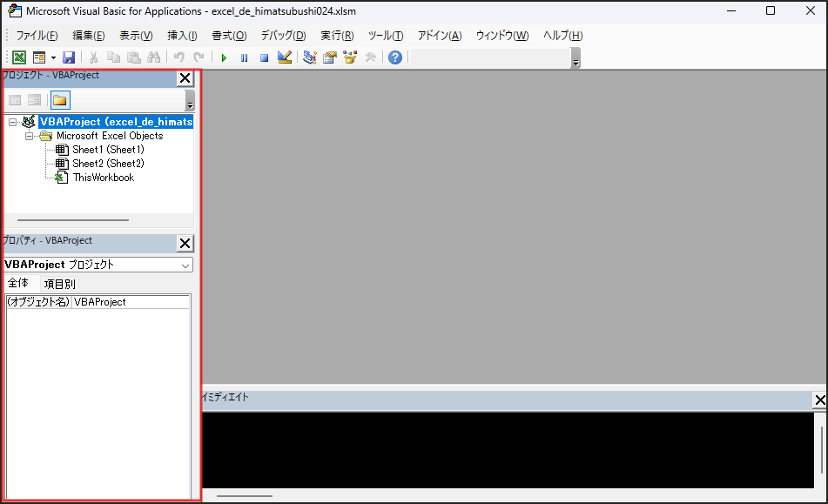Click the Reset stop icon
The width and height of the screenshot is (828, 504).
point(264,57)
